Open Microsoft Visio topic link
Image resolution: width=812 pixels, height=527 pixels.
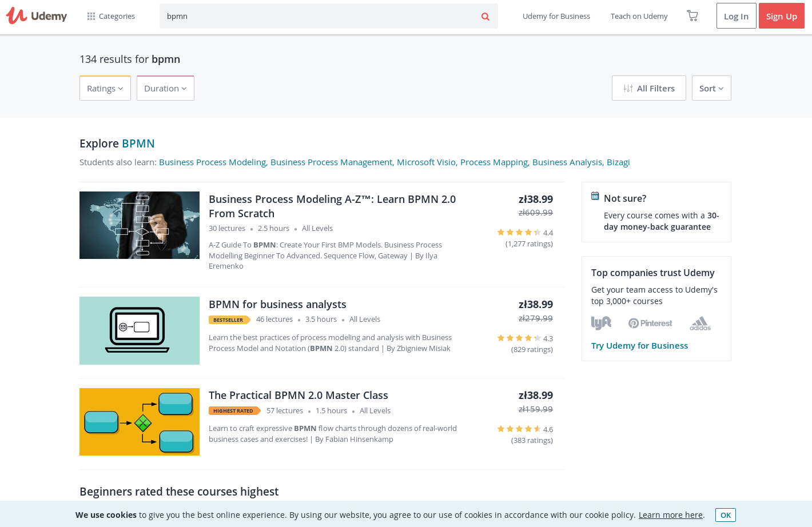(427, 162)
